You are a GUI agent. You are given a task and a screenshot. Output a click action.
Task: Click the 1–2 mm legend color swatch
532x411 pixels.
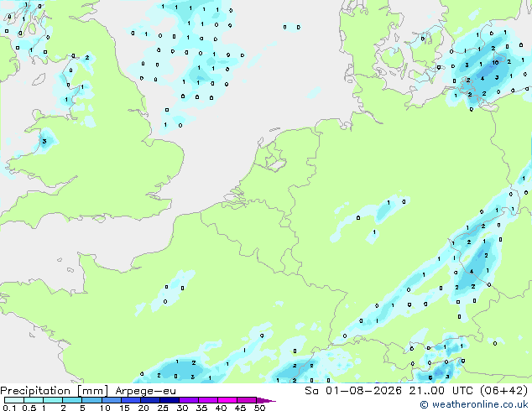pyautogui.click(x=53, y=400)
